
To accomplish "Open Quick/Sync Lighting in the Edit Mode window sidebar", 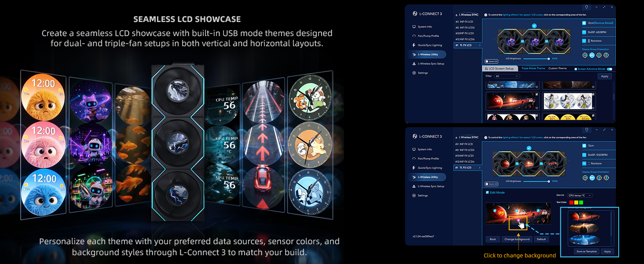I will pyautogui.click(x=428, y=168).
